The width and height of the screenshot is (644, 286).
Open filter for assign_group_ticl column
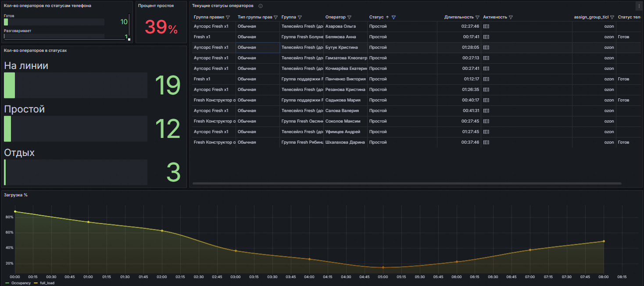[612, 17]
